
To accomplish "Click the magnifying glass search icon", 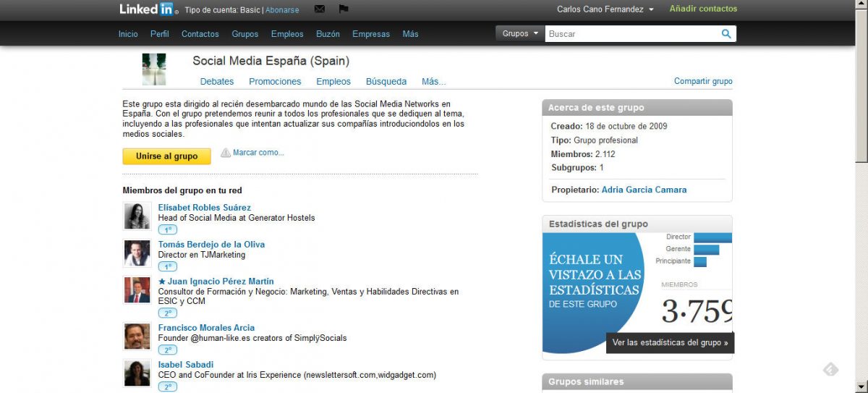I will point(726,33).
